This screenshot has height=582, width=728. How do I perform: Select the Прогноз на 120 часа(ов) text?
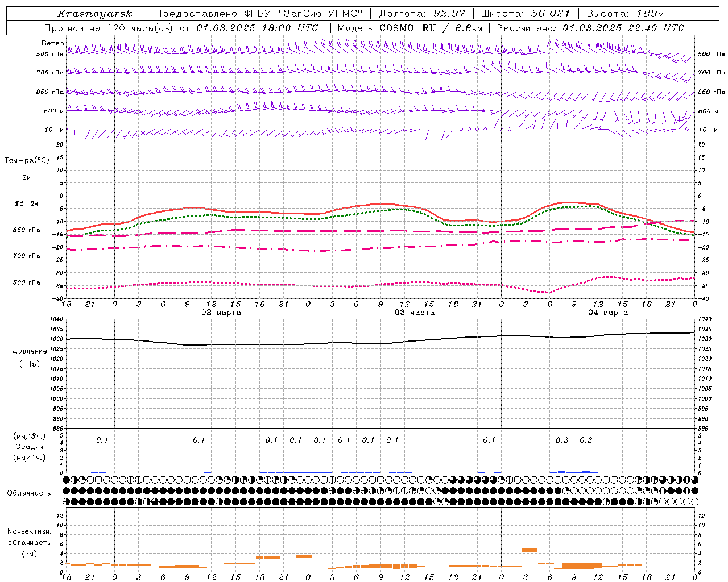click(110, 28)
